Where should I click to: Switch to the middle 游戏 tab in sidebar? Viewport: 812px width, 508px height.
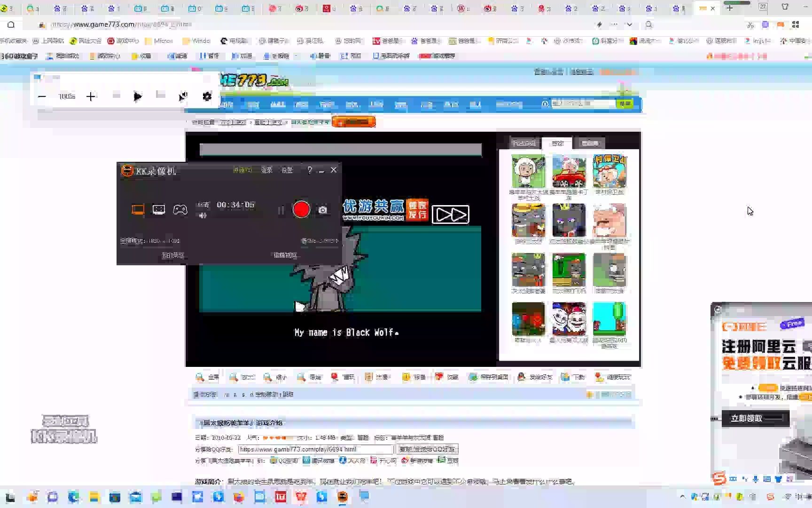(557, 143)
